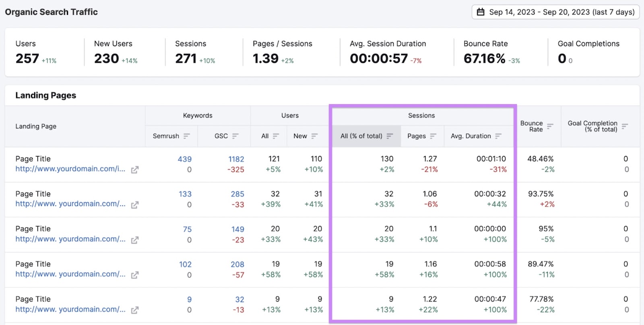Open the last row's external link icon
This screenshot has height=325, width=644.
click(x=135, y=310)
